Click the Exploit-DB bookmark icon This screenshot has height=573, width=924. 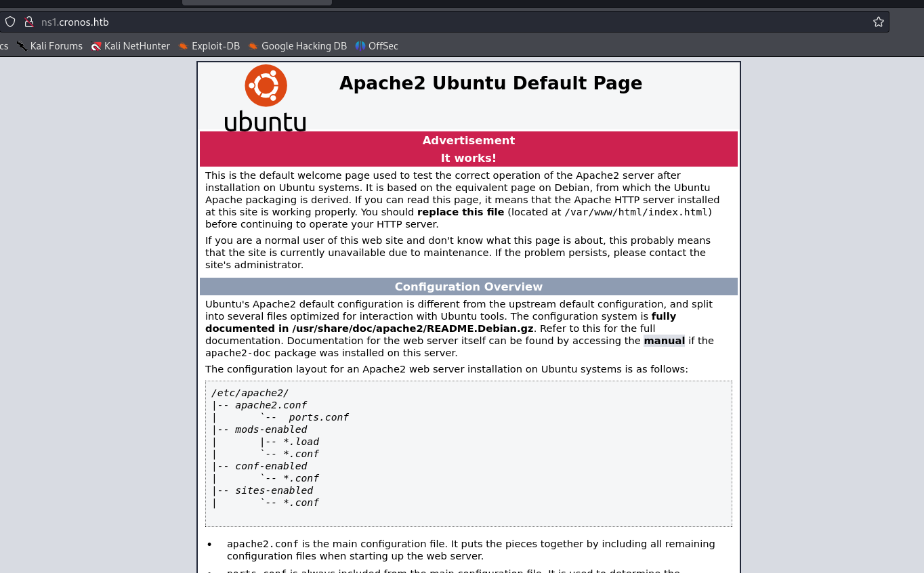(x=183, y=46)
